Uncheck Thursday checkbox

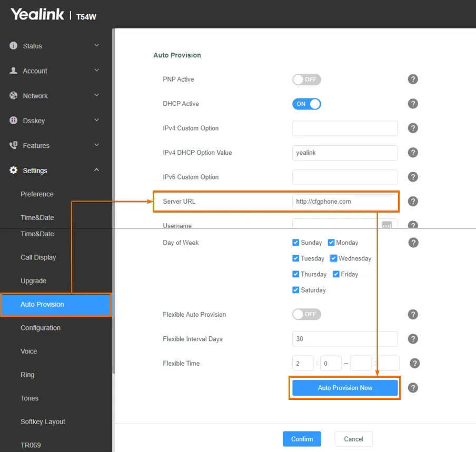pyautogui.click(x=296, y=274)
